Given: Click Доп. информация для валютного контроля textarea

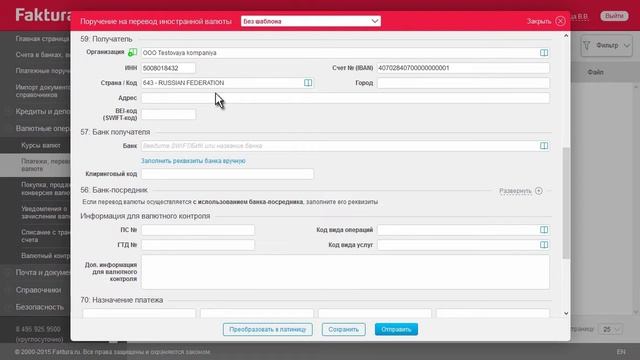Looking at the screenshot, I should pyautogui.click(x=345, y=272).
